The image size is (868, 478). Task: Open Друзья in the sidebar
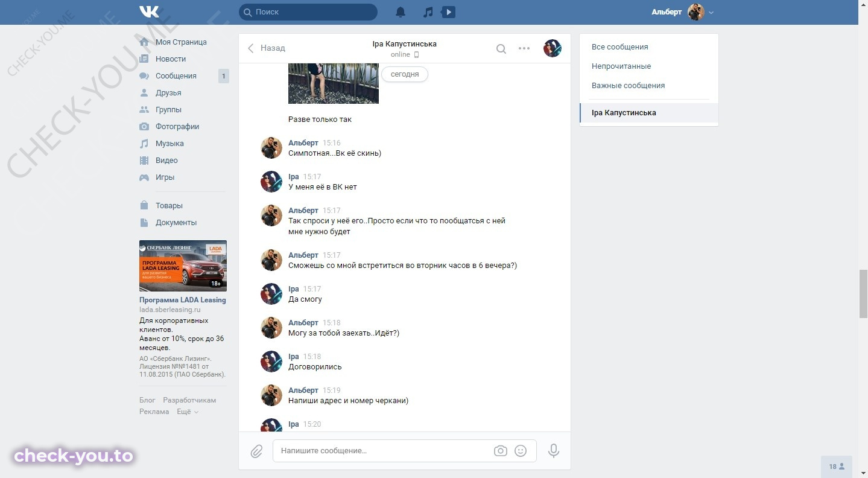[x=168, y=93]
